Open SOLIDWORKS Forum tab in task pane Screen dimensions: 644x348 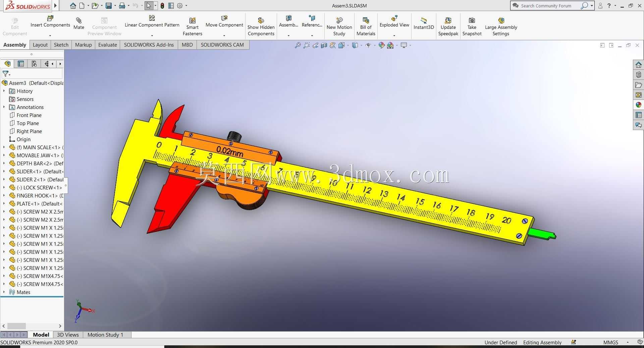638,125
